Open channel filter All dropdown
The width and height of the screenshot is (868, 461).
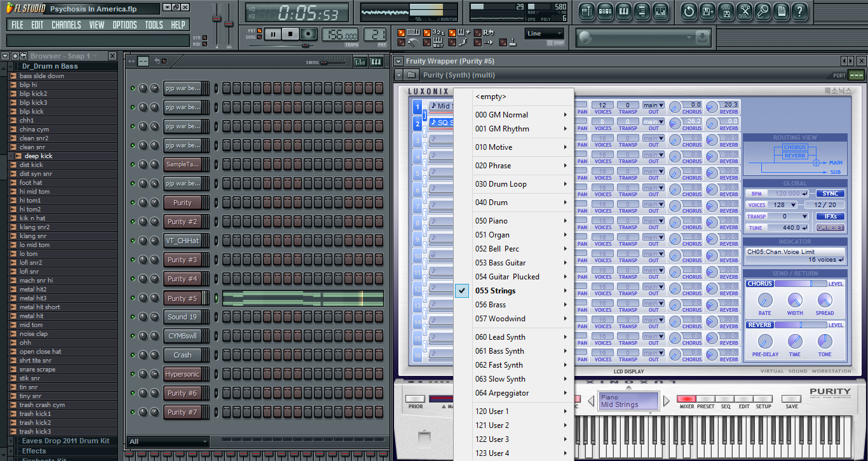click(x=168, y=441)
